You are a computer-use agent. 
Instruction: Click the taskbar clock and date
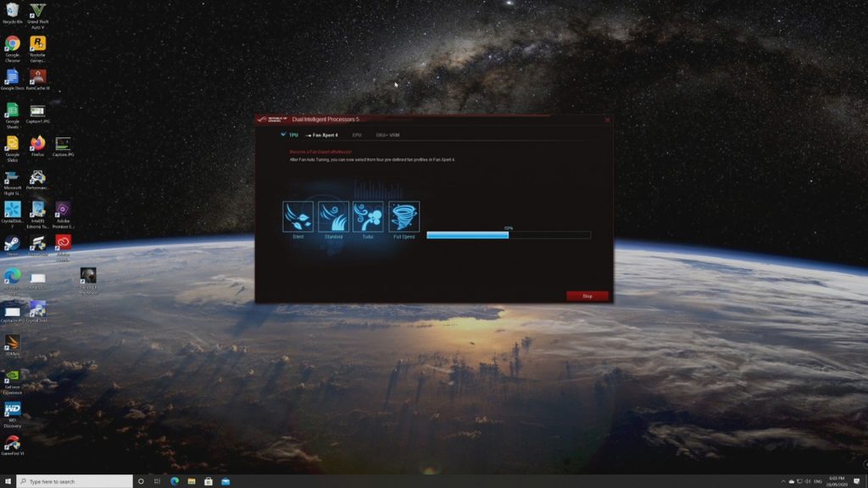[837, 481]
